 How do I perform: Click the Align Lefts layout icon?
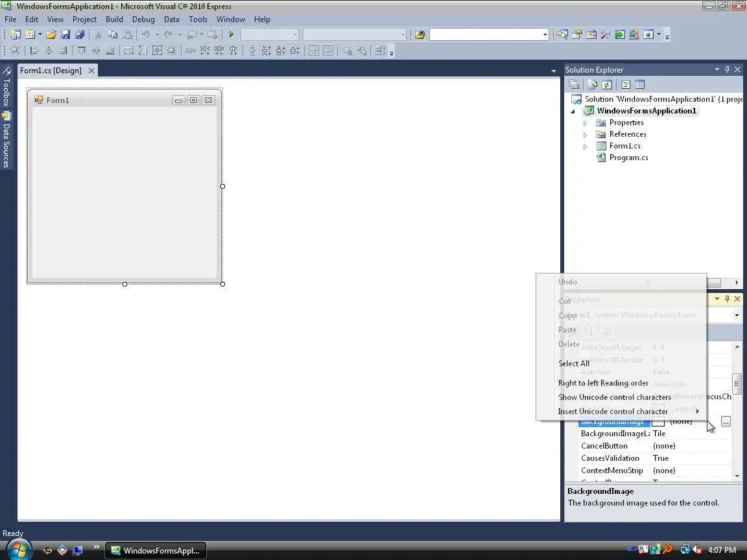pyautogui.click(x=34, y=51)
